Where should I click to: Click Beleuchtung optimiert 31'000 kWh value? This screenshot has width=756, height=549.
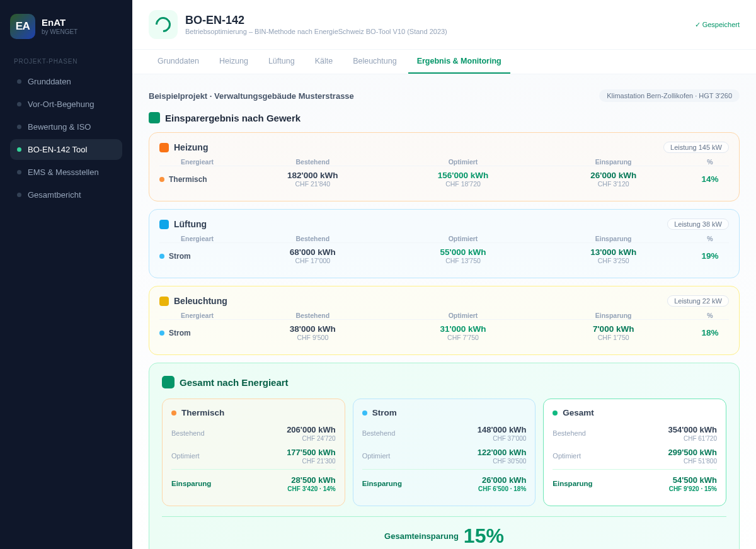point(463,329)
